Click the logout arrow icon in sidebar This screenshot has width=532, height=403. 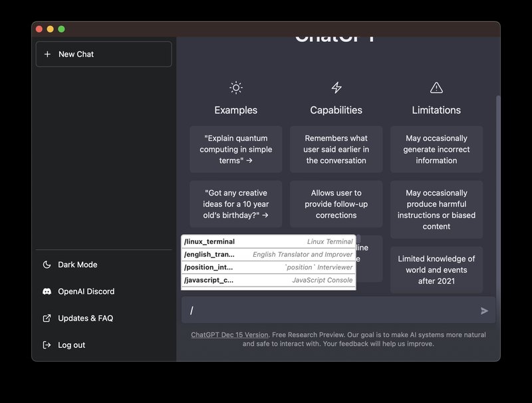point(47,345)
